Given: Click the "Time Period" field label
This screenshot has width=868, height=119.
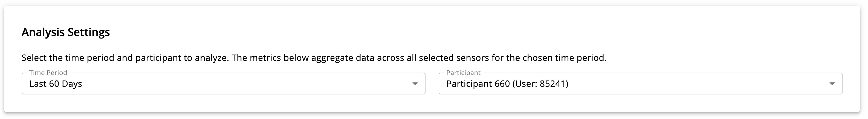Looking at the screenshot, I should 48,73.
